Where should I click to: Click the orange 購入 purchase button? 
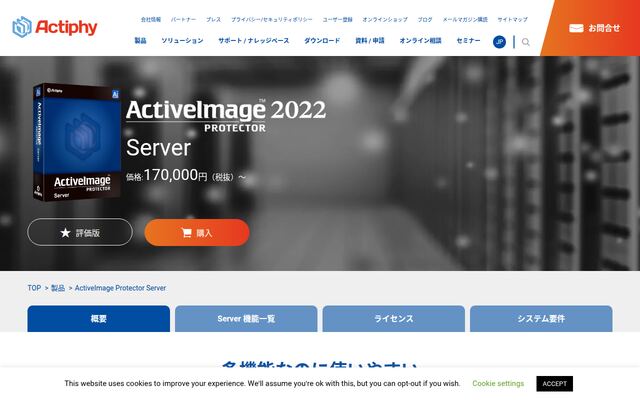(197, 233)
